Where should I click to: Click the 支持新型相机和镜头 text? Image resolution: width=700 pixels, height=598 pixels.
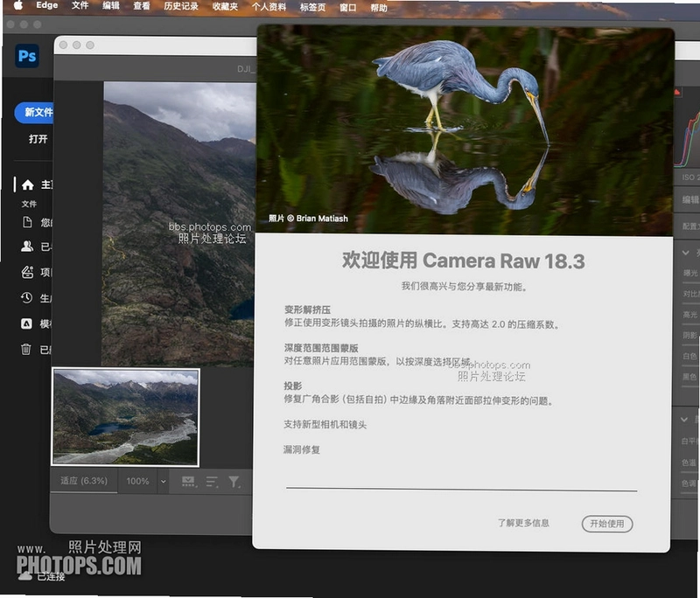(325, 425)
